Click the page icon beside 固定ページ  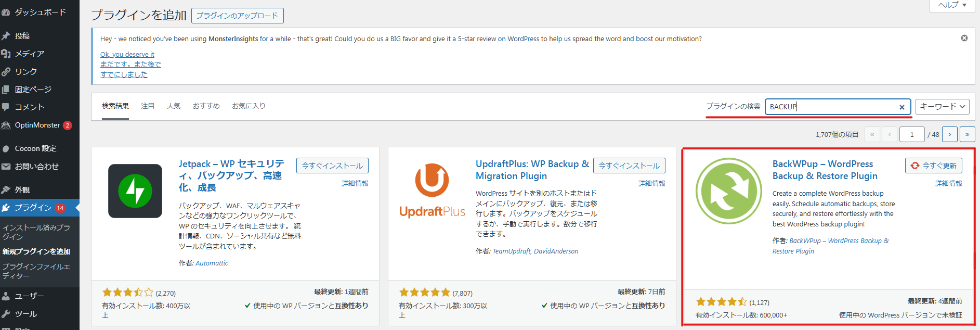6,90
